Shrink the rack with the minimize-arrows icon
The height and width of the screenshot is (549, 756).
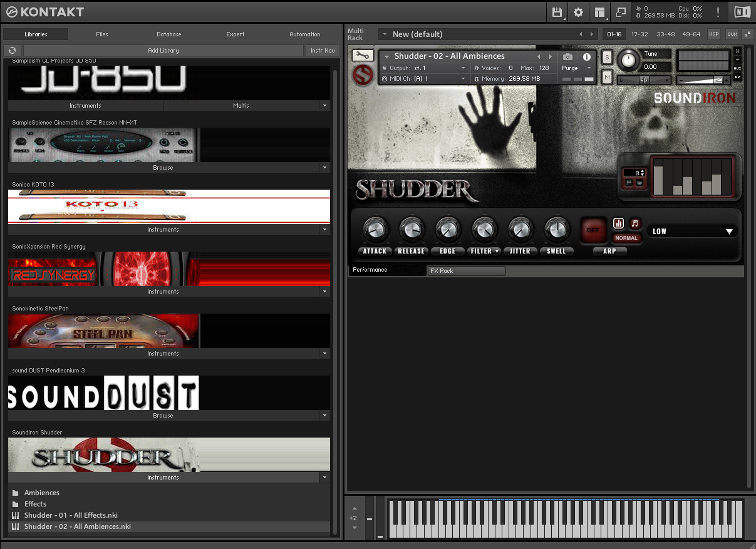(x=748, y=34)
